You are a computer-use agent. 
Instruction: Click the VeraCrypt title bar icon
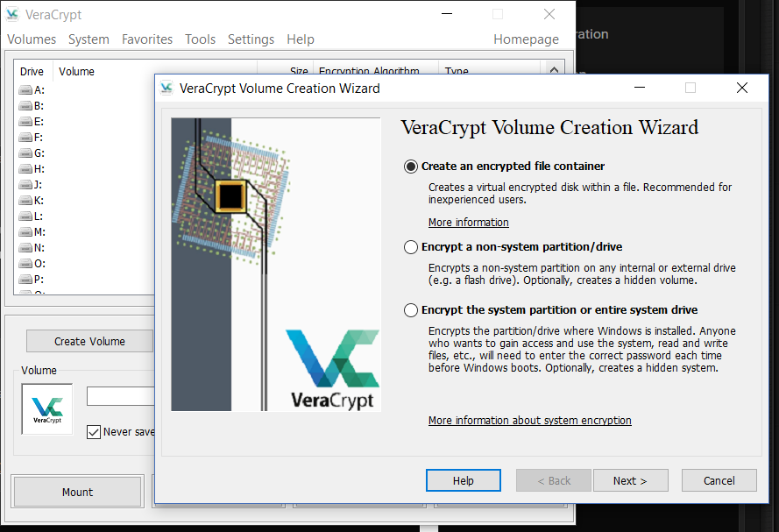coord(12,14)
